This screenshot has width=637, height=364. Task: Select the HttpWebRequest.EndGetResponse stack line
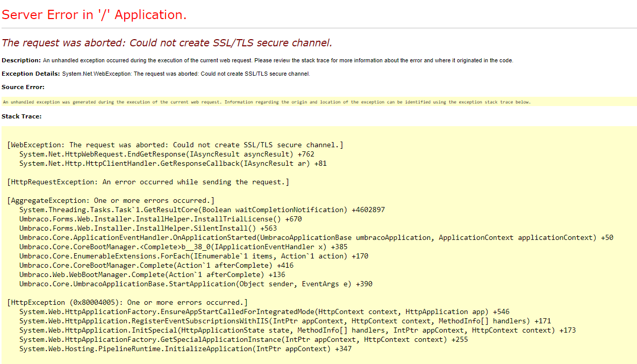167,154
